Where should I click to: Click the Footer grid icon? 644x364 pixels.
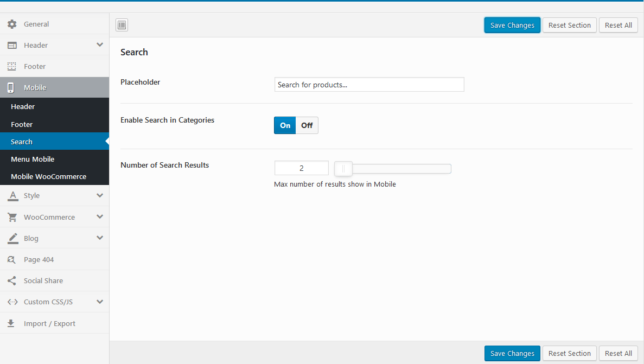[x=12, y=66]
